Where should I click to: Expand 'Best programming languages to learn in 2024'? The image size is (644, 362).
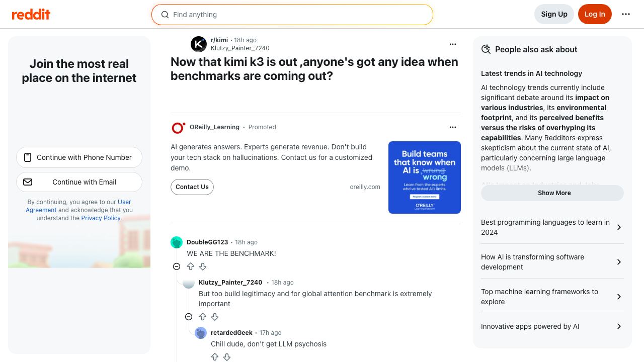click(x=552, y=227)
